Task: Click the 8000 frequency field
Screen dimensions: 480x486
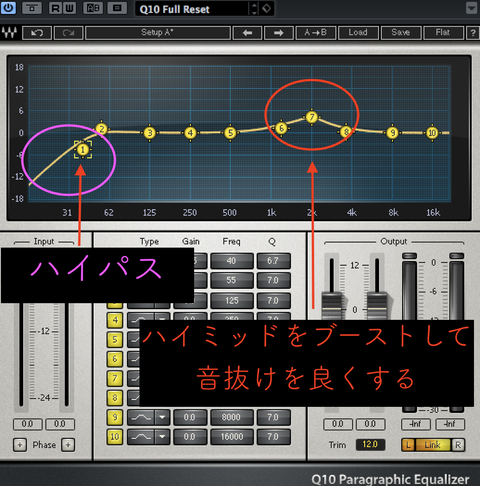Action: pos(232,417)
